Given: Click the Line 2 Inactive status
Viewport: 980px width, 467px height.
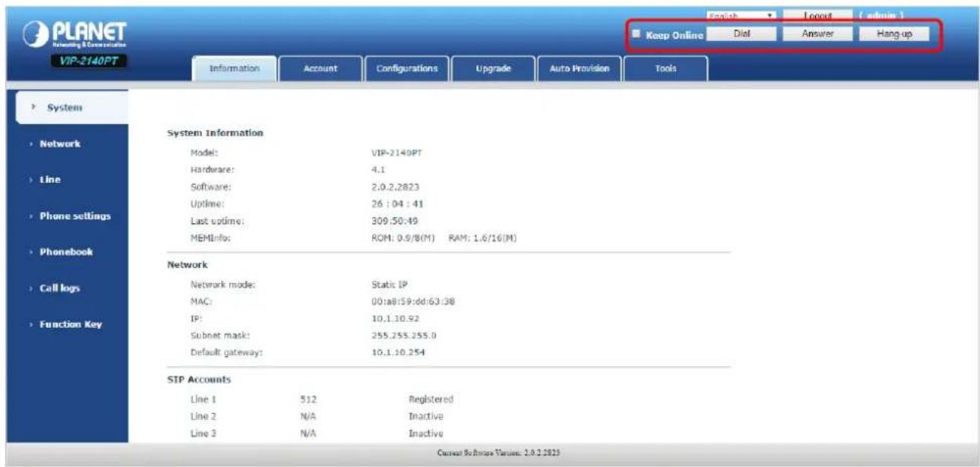Looking at the screenshot, I should 426,416.
